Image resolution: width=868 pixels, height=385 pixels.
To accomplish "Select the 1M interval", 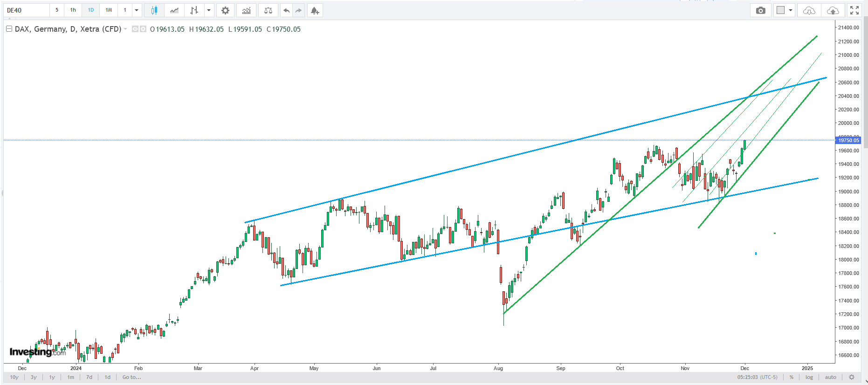I will [109, 10].
